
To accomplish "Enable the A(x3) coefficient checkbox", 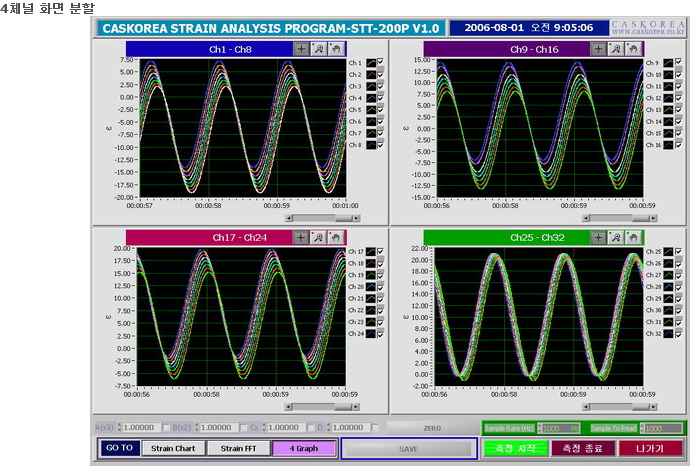I will (166, 427).
